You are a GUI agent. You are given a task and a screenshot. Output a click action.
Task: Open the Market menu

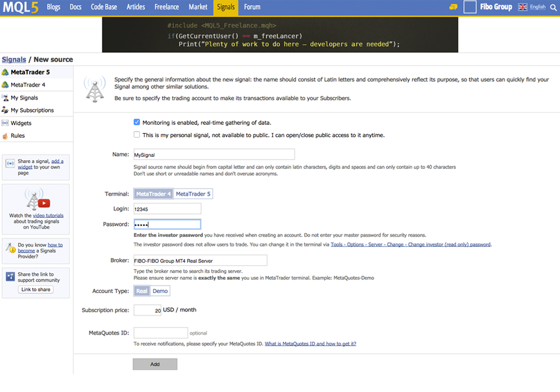[x=198, y=7]
